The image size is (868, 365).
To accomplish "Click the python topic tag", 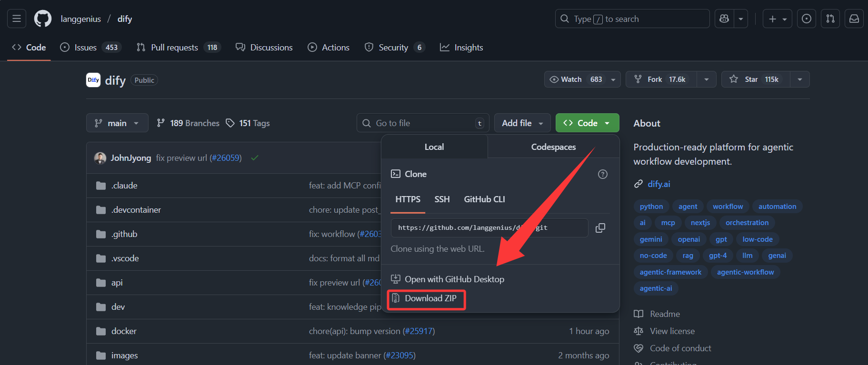I will tap(651, 207).
